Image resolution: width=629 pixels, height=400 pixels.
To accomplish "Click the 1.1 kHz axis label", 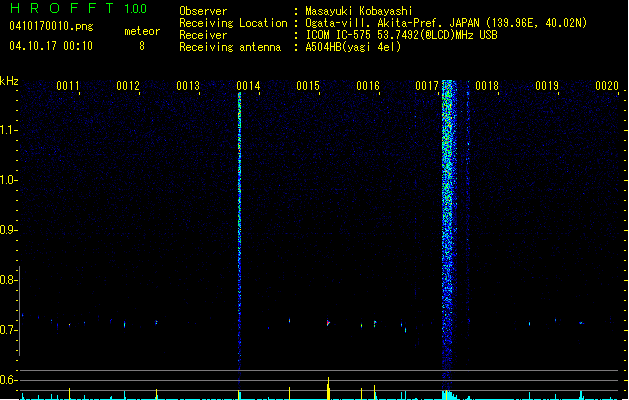I will click(8, 130).
